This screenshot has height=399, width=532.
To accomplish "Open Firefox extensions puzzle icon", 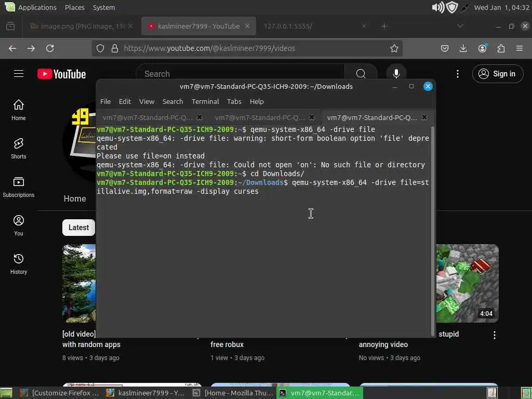I will [501, 48].
